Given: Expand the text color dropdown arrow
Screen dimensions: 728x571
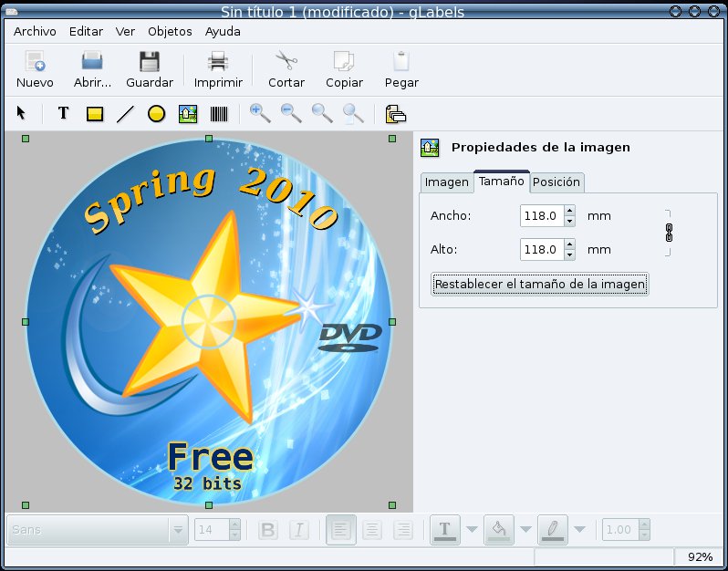Looking at the screenshot, I should click(x=472, y=530).
